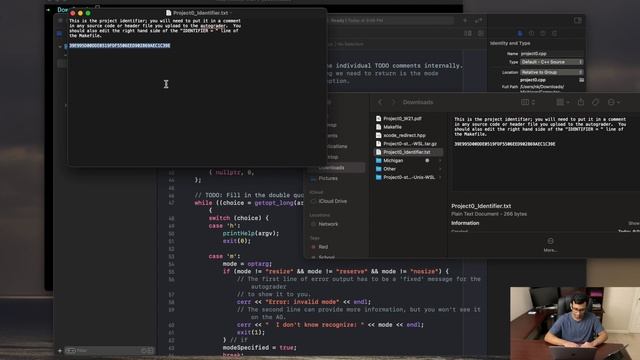Select the File inspector icon in Xcode
Image resolution: width=640 pixels, height=360 pixels.
tap(520, 33)
